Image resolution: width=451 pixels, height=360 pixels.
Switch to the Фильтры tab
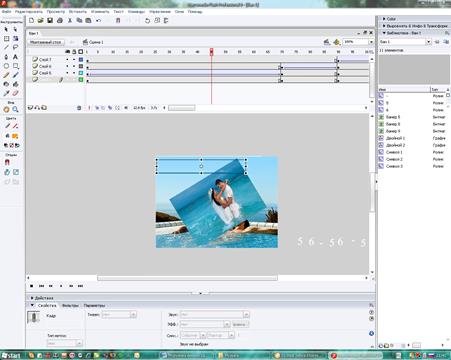(x=70, y=305)
